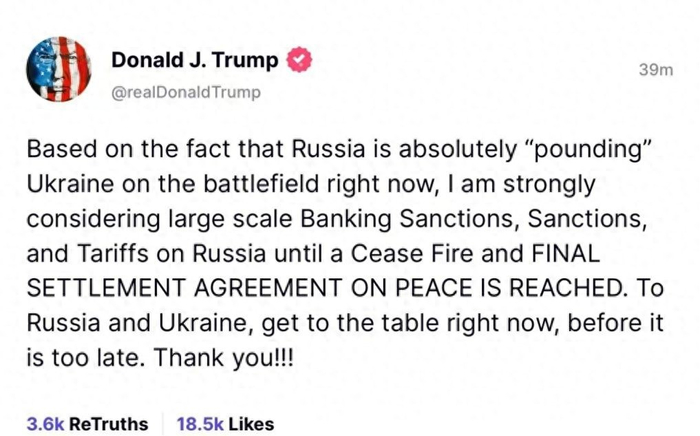Click the 3.6k ReTruths number

(46, 424)
